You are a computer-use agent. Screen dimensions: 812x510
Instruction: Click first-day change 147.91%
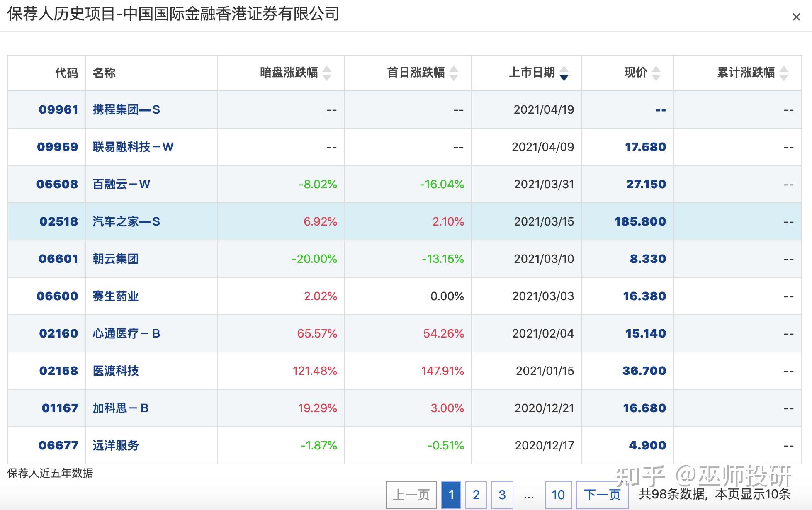[442, 371]
